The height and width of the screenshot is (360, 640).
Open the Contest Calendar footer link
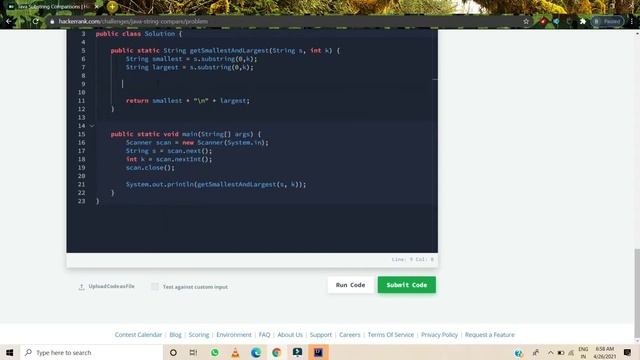click(x=138, y=335)
